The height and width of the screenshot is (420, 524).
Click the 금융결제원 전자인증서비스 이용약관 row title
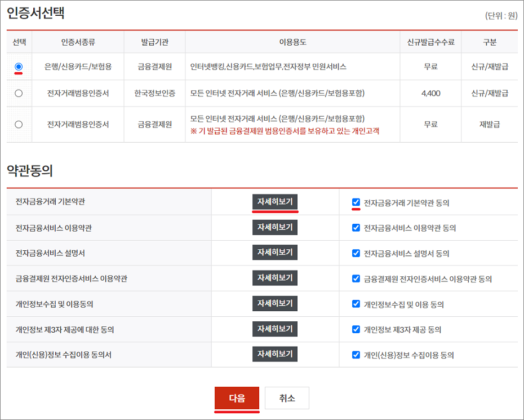[71, 278]
